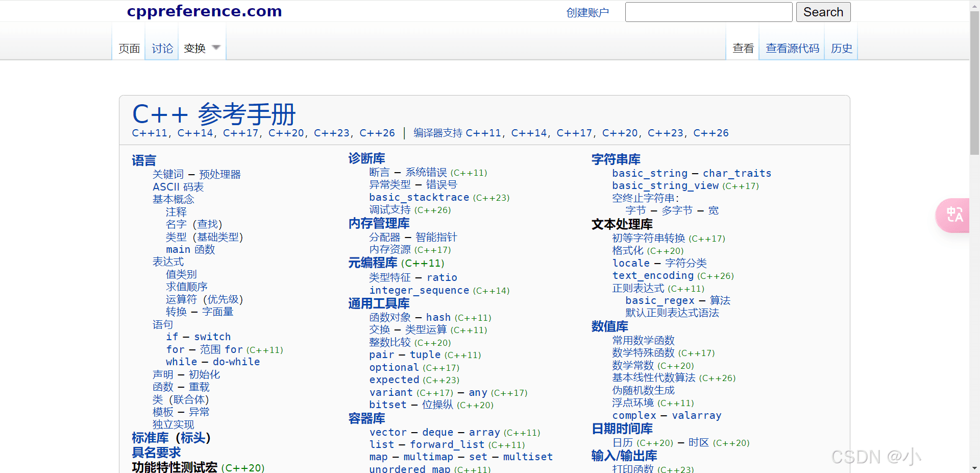Open the optional link
The width and height of the screenshot is (980, 473).
click(394, 367)
